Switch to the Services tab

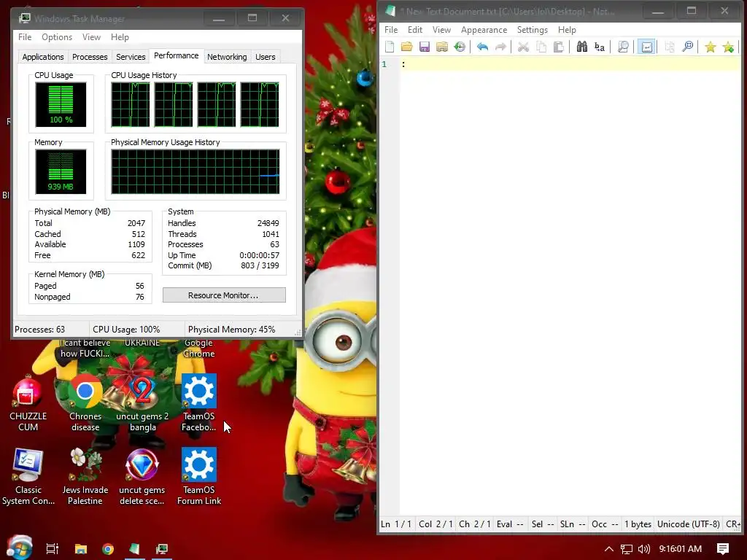(x=131, y=57)
